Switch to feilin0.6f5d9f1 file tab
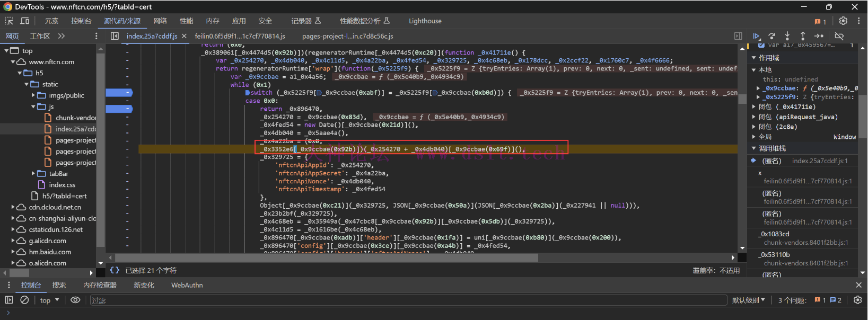868x320 pixels. pyautogui.click(x=240, y=36)
